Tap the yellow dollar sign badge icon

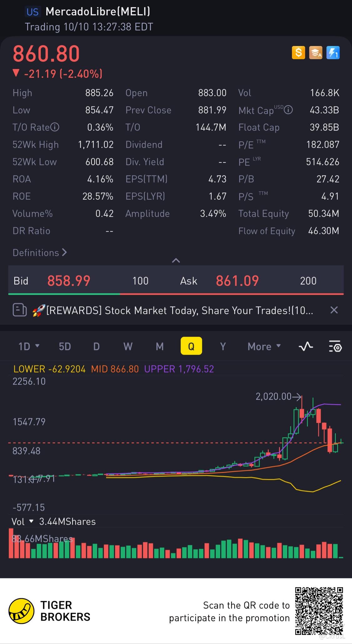click(x=298, y=52)
